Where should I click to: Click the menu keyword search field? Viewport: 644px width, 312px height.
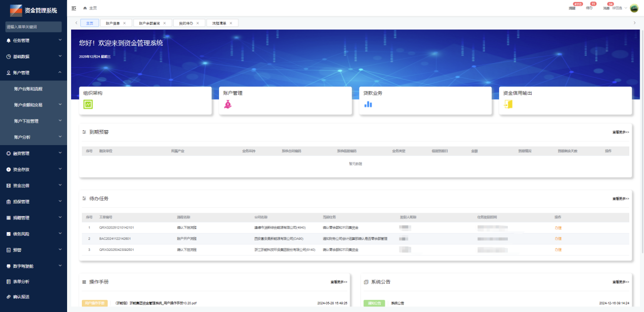point(33,26)
